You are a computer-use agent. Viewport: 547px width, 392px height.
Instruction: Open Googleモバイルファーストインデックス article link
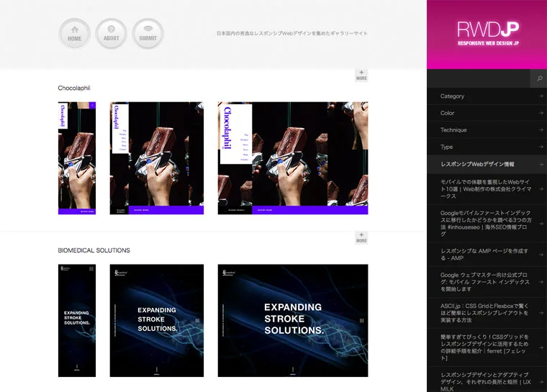pyautogui.click(x=487, y=224)
